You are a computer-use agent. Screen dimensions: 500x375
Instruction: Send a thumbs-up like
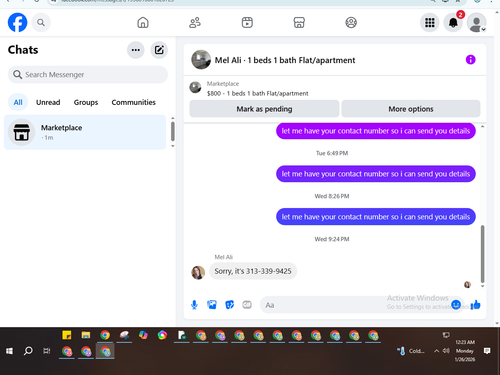tap(475, 305)
